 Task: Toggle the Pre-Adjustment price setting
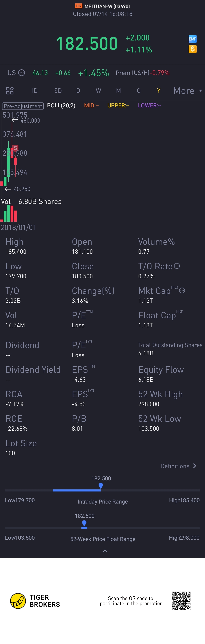coord(23,106)
